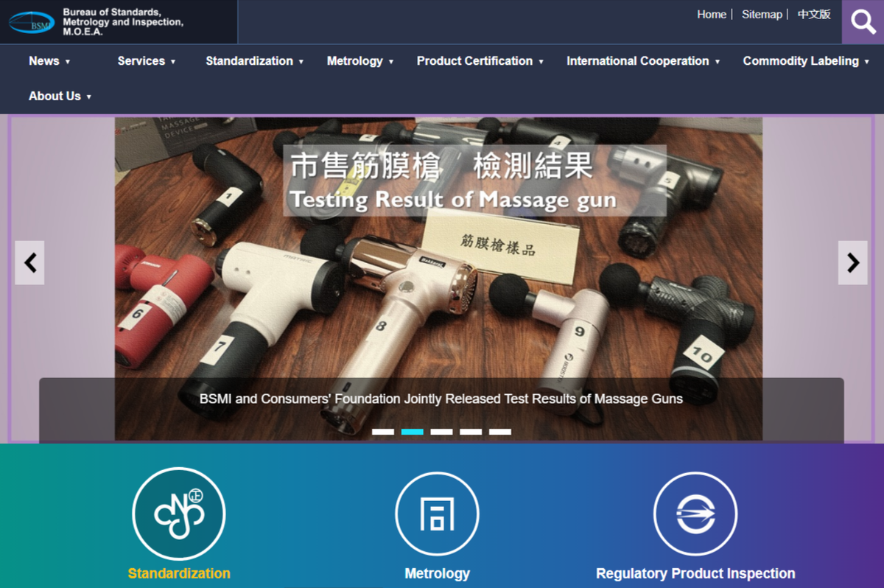The height and width of the screenshot is (588, 884).
Task: Expand the News dropdown menu
Action: point(49,61)
